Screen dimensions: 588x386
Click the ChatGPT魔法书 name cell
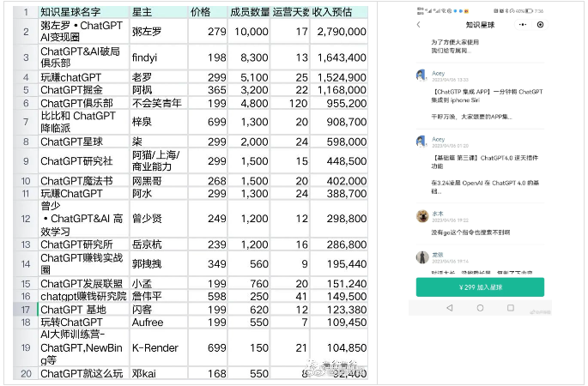[84, 181]
